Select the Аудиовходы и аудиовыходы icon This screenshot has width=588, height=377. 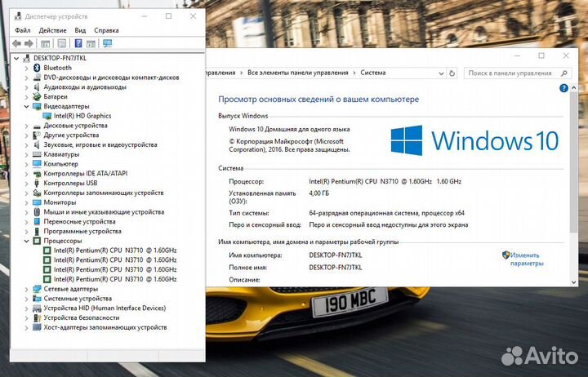point(37,87)
